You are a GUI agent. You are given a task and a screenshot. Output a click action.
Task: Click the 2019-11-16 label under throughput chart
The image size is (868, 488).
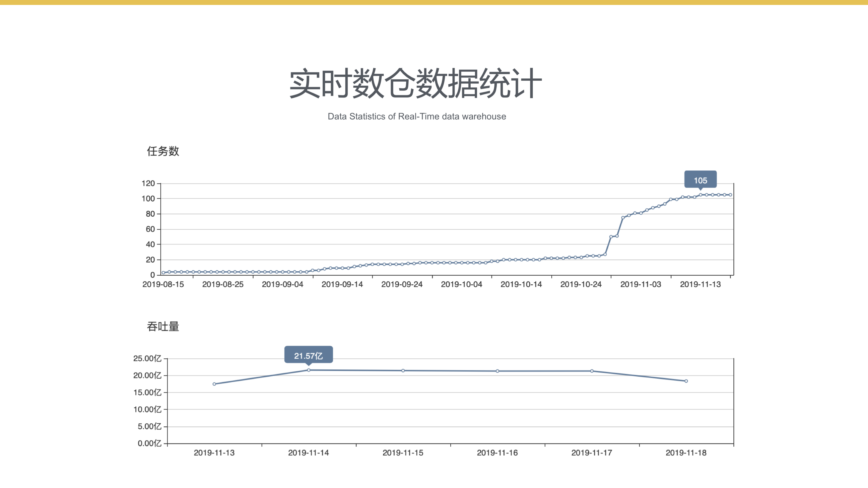(497, 453)
